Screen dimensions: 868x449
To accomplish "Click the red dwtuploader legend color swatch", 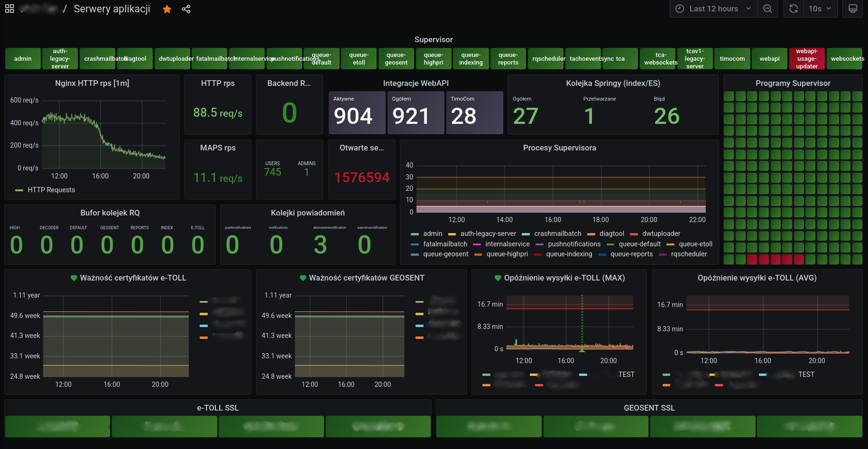I will 634,234.
